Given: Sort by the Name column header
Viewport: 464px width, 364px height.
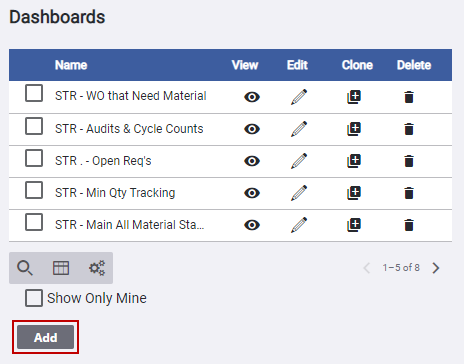Looking at the screenshot, I should pos(71,65).
